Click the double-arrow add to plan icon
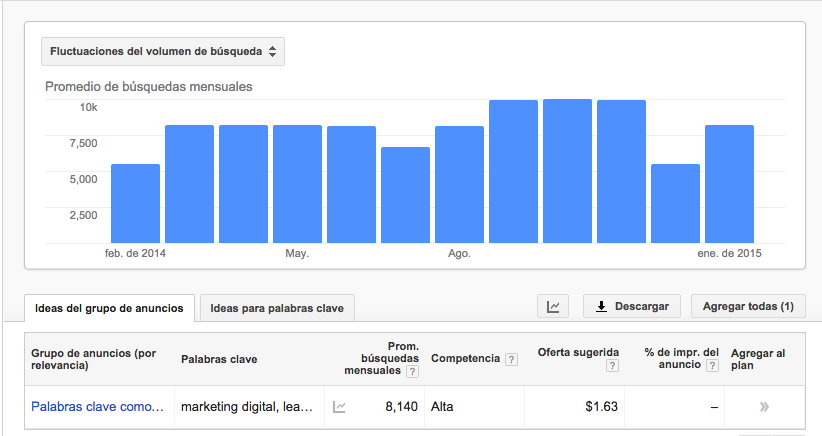The width and height of the screenshot is (822, 436). click(765, 407)
